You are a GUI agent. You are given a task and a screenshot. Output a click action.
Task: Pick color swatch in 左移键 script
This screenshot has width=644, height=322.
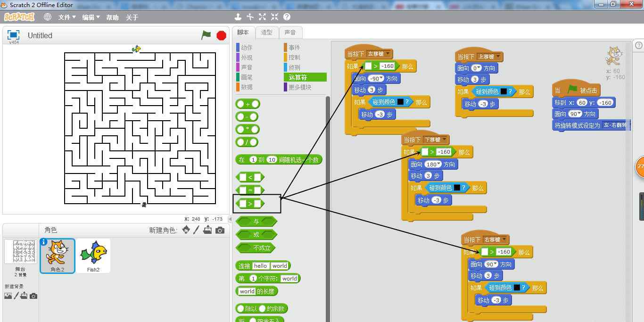[400, 101]
